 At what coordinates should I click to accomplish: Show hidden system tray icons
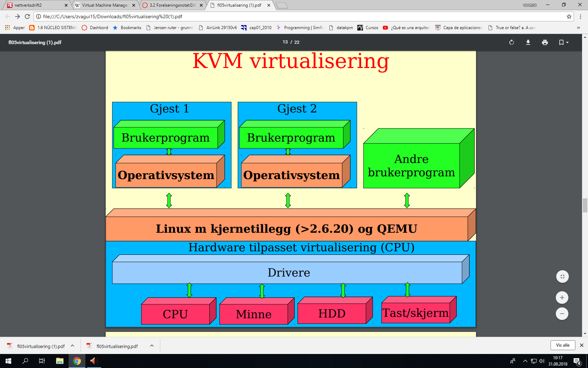pos(525,361)
